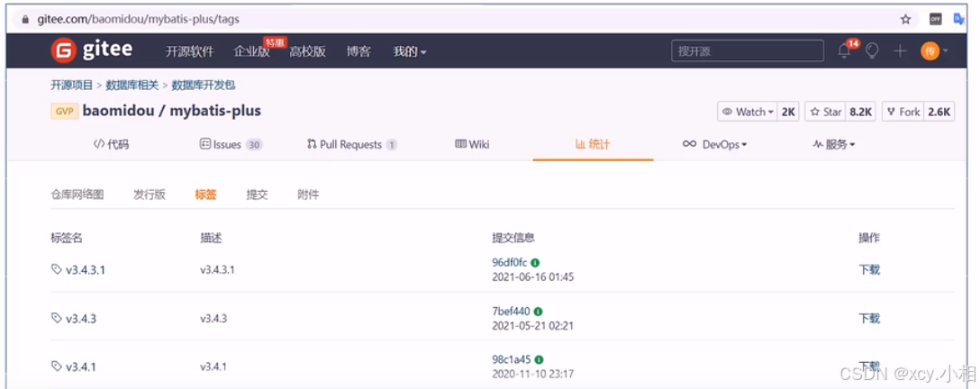Select the 标签 sub-tab
The image size is (980, 389).
coord(205,194)
